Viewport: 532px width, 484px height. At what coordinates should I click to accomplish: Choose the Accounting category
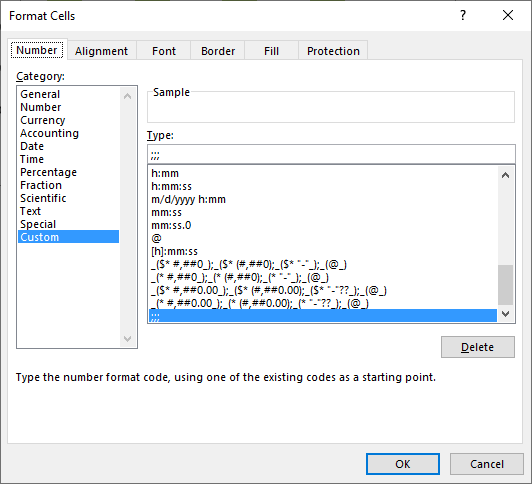(69, 133)
